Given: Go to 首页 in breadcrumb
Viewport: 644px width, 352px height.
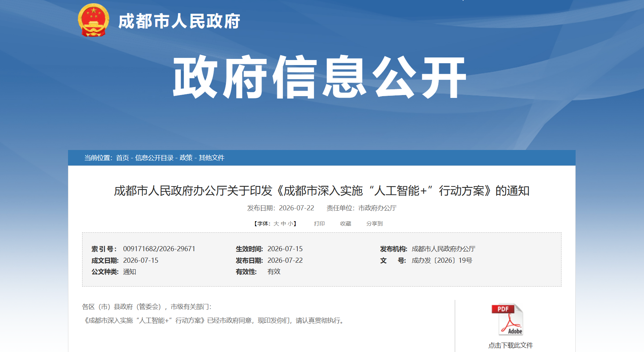Looking at the screenshot, I should pos(122,158).
